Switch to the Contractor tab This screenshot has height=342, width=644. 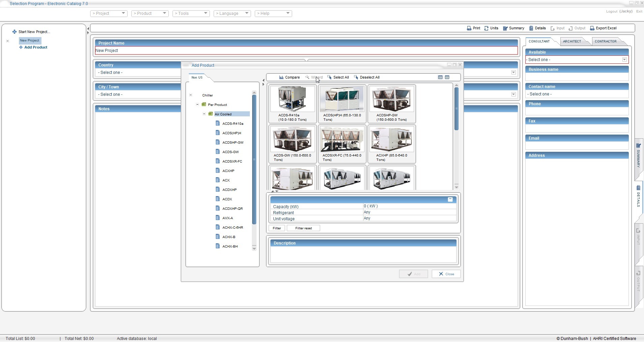click(x=606, y=41)
